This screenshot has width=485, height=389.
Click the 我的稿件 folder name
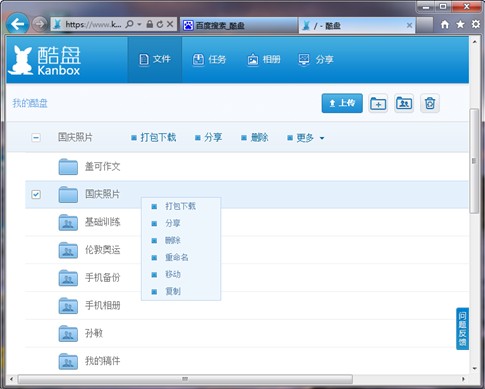(102, 361)
